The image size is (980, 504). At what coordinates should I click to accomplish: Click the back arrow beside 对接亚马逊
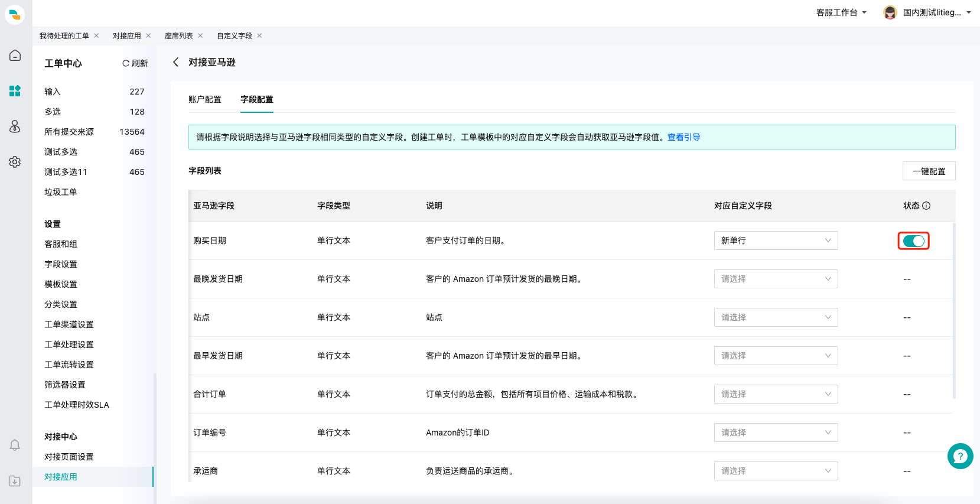[175, 62]
